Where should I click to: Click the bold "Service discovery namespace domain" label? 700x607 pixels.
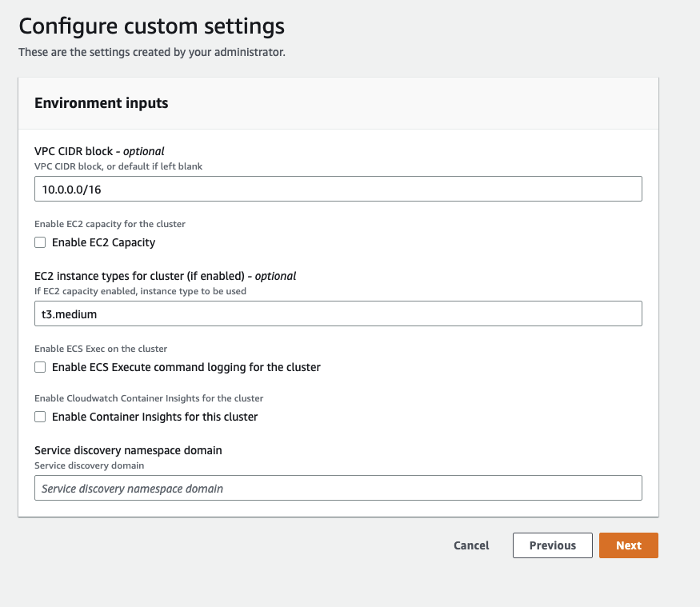[x=128, y=450]
